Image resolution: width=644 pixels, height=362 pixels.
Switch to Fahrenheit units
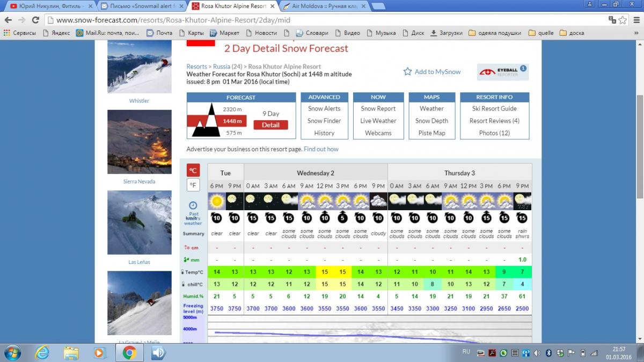[193, 185]
